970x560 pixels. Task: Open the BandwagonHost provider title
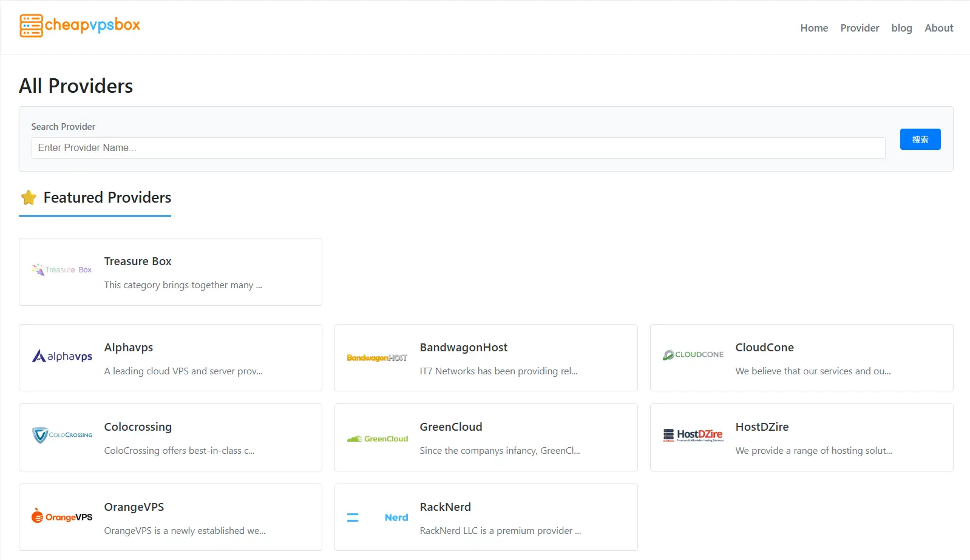click(x=464, y=348)
